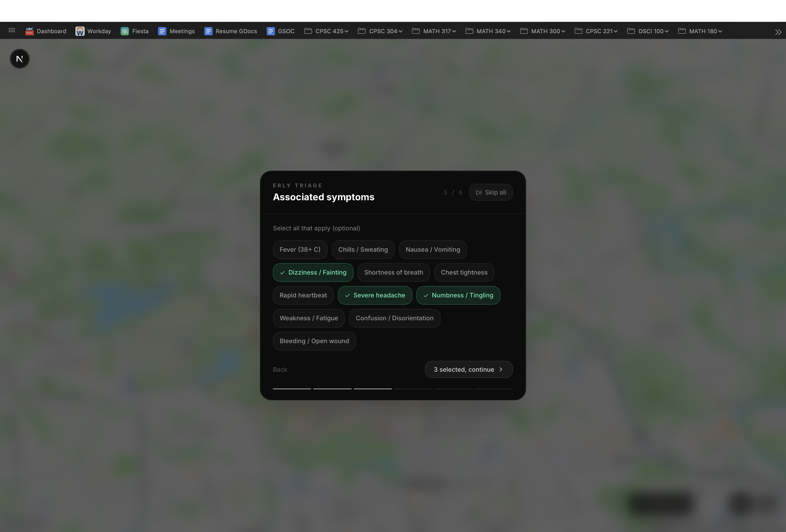Open the Resume GDocs bookmark
This screenshot has width=786, height=532.
pyautogui.click(x=231, y=31)
